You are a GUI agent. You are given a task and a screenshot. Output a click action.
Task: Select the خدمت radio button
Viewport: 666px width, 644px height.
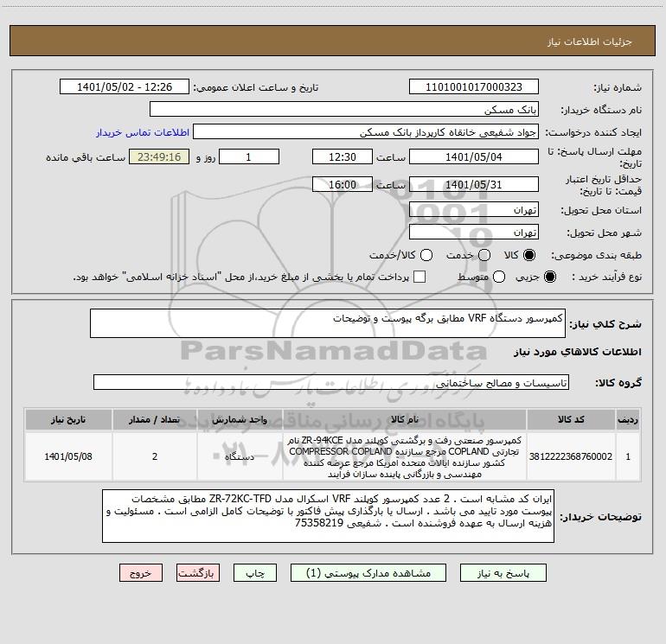point(484,255)
